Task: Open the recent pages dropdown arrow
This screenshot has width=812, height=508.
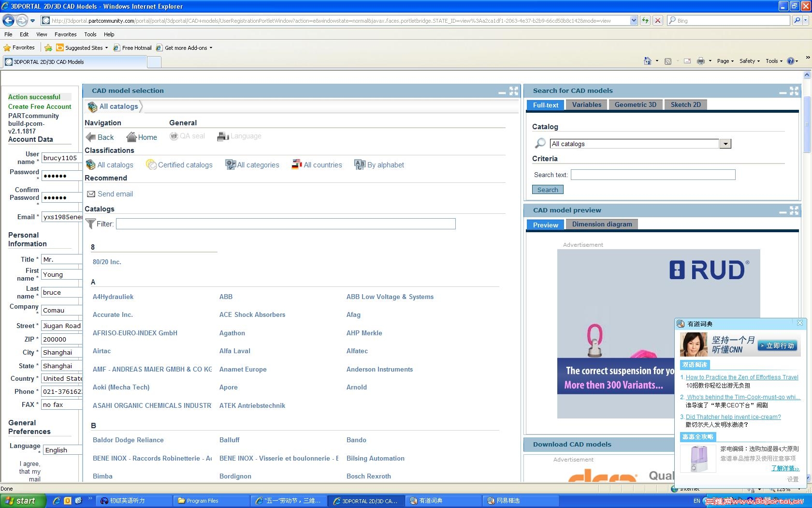Action: pyautogui.click(x=32, y=20)
